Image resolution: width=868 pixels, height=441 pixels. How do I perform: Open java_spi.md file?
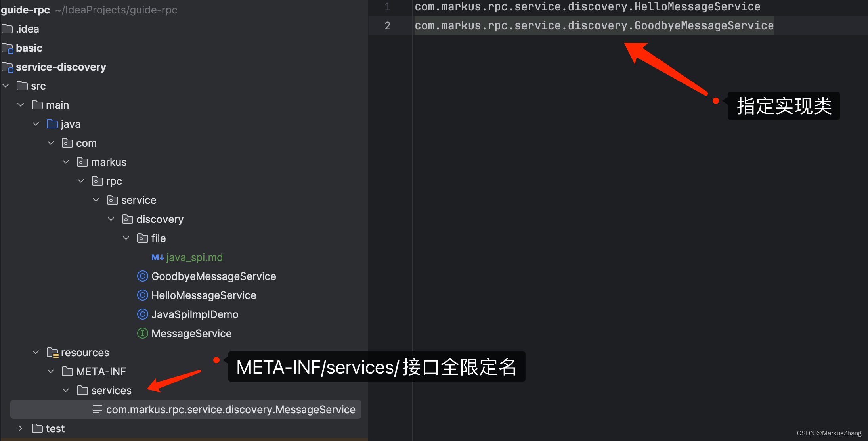(x=195, y=257)
